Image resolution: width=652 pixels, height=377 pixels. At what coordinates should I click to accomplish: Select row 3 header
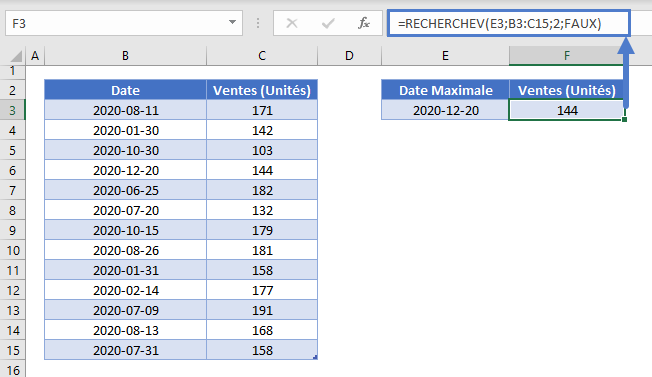12,110
